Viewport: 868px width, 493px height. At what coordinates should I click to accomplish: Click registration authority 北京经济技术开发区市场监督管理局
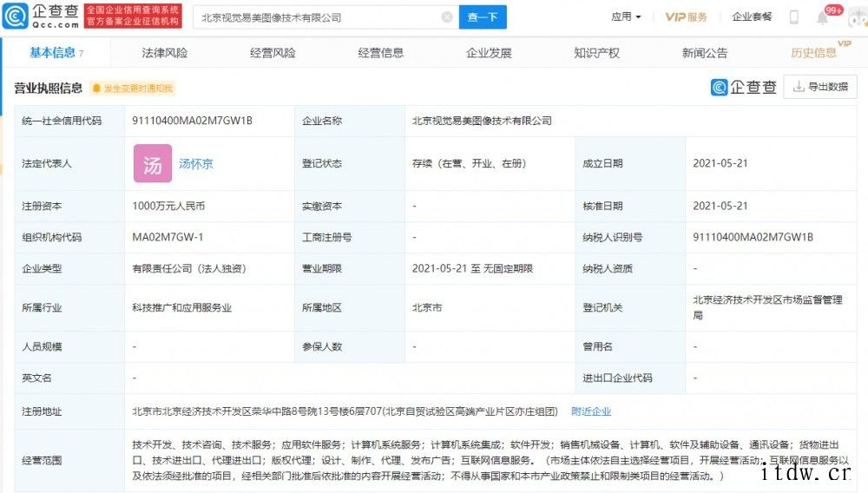click(767, 307)
